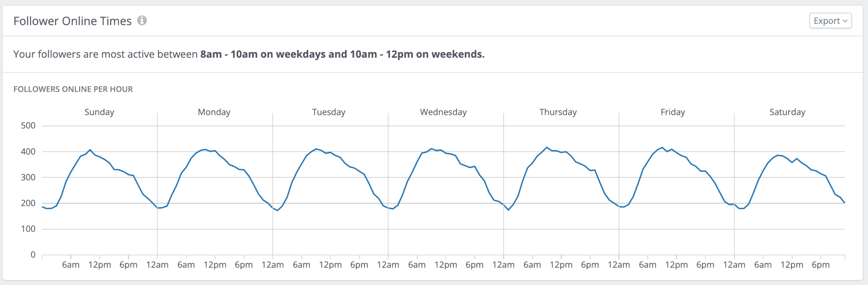Click the Friday peak on the line chart
The width and height of the screenshot is (868, 285).
pos(662,148)
